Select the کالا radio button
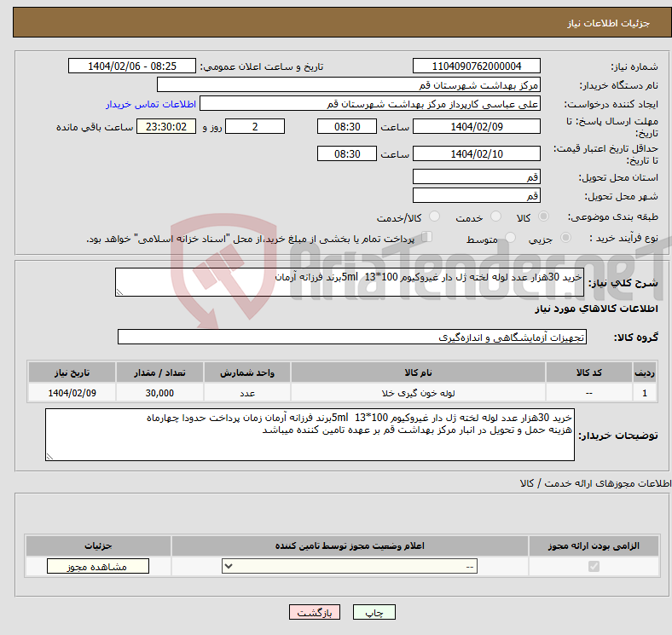The height and width of the screenshot is (635, 672). tap(544, 217)
